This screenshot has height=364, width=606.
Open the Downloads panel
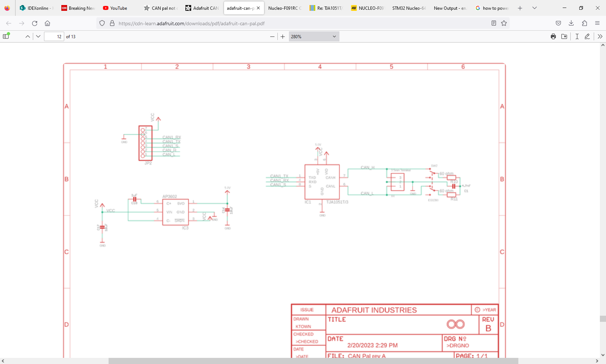pyautogui.click(x=571, y=23)
